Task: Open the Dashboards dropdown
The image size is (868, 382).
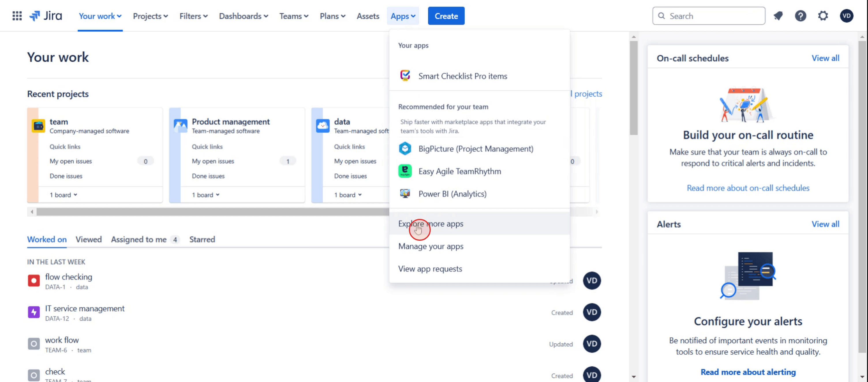Action: 243,16
